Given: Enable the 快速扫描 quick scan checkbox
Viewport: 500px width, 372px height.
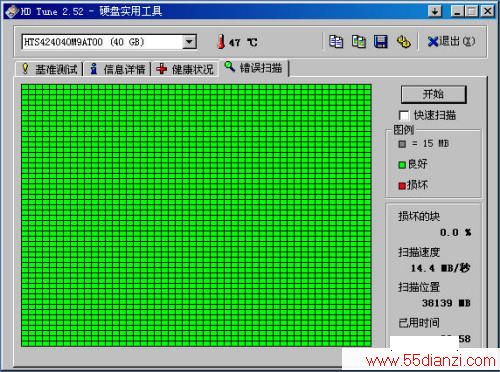Looking at the screenshot, I should point(404,116).
